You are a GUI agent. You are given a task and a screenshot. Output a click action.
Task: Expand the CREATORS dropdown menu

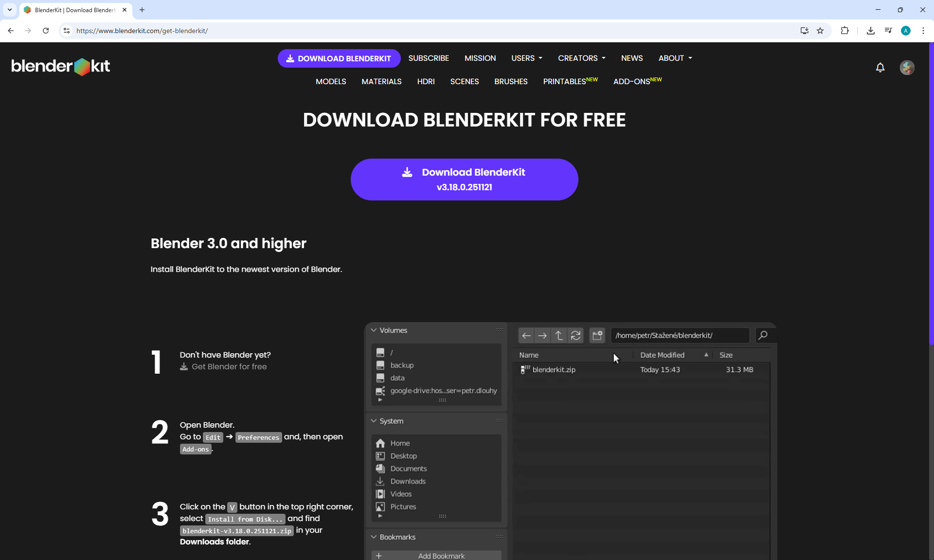click(581, 58)
